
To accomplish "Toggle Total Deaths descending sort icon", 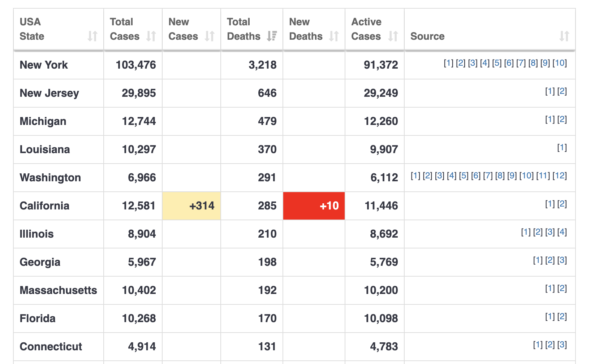I will coord(272,36).
